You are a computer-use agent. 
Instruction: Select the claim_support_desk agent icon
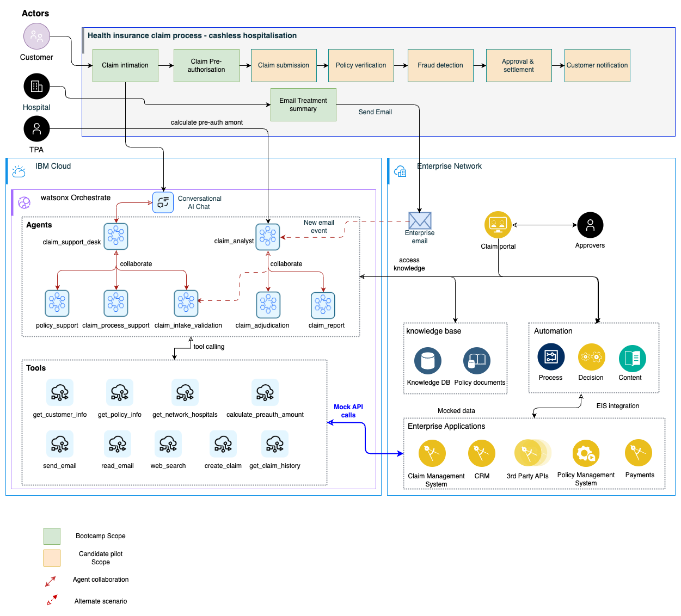click(116, 236)
